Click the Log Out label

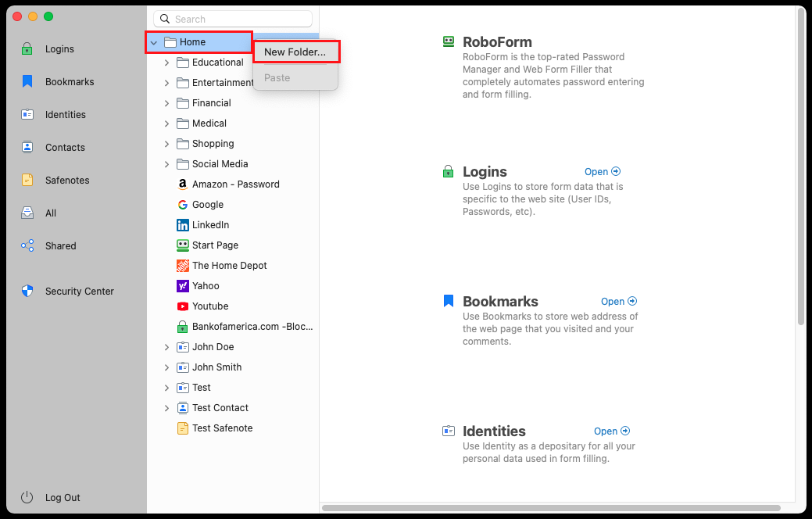63,497
